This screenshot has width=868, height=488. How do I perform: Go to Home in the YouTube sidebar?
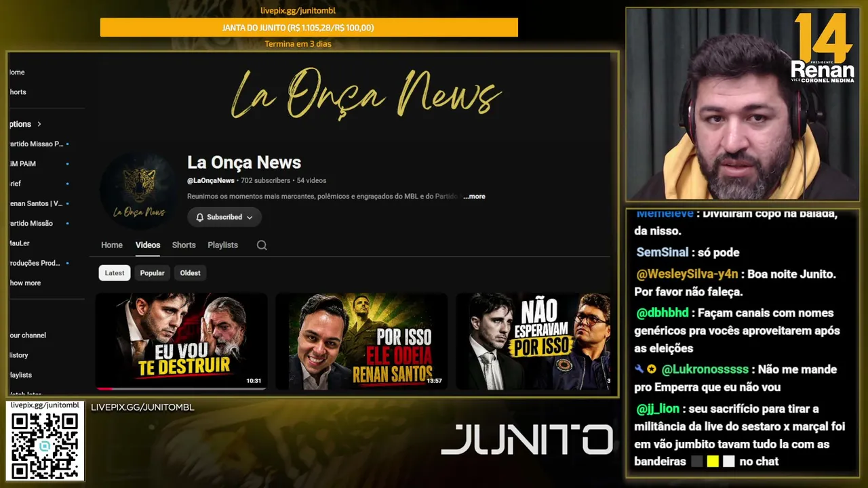tap(17, 72)
